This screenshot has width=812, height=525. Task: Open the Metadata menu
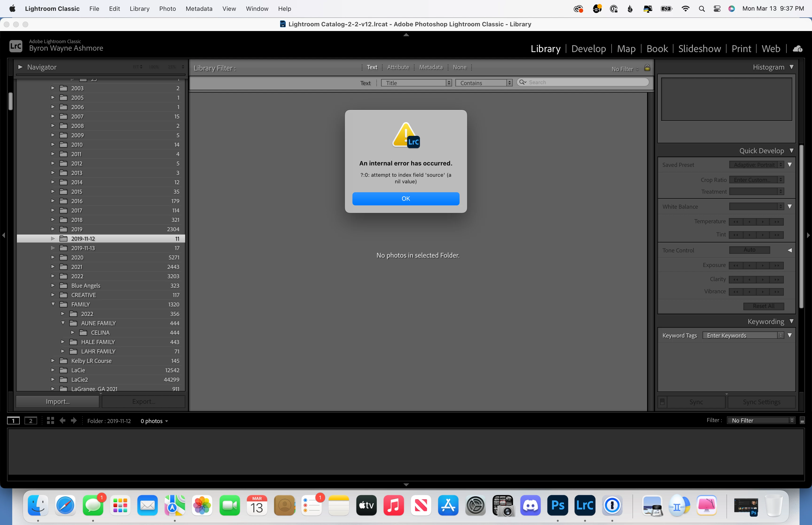(x=199, y=8)
